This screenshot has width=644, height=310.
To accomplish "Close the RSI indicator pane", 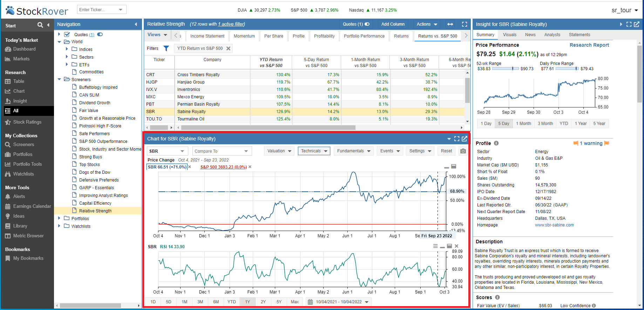I will click(456, 246).
